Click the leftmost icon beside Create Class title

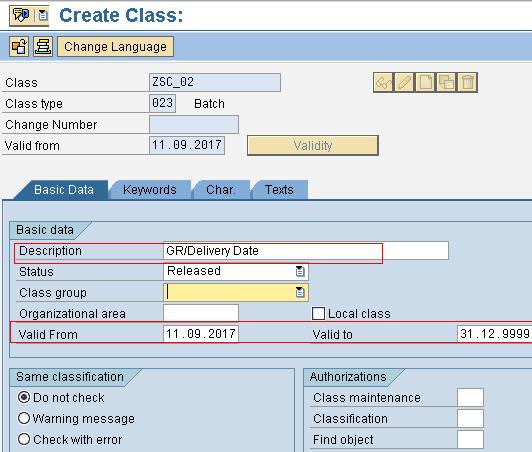click(x=21, y=15)
